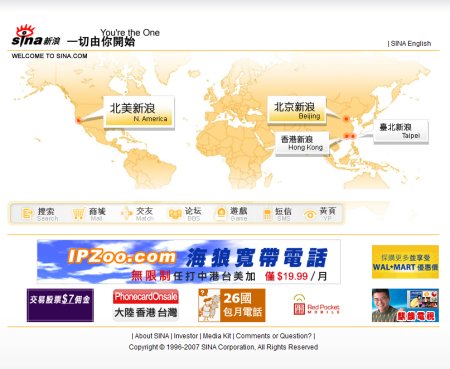Viewport: 450px width, 369px height.
Task: Click the WELCOME TO SINA.COM heading
Action: coord(49,56)
